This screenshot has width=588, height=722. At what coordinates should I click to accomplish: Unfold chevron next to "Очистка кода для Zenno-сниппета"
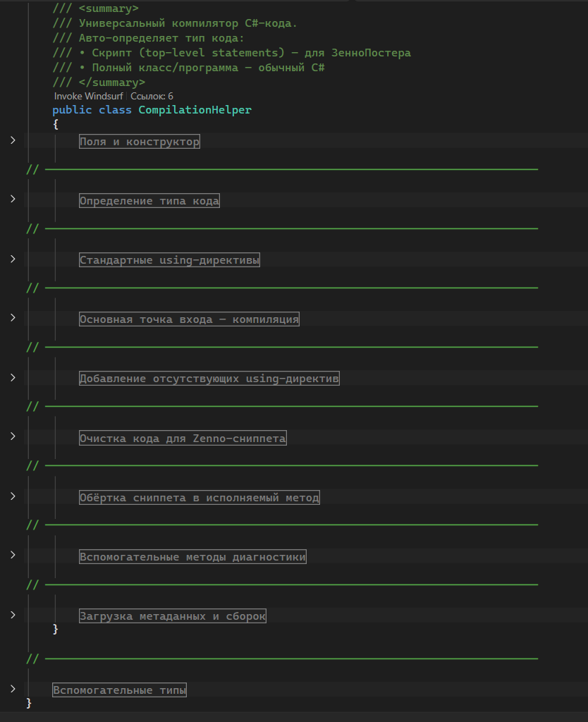pyautogui.click(x=13, y=437)
